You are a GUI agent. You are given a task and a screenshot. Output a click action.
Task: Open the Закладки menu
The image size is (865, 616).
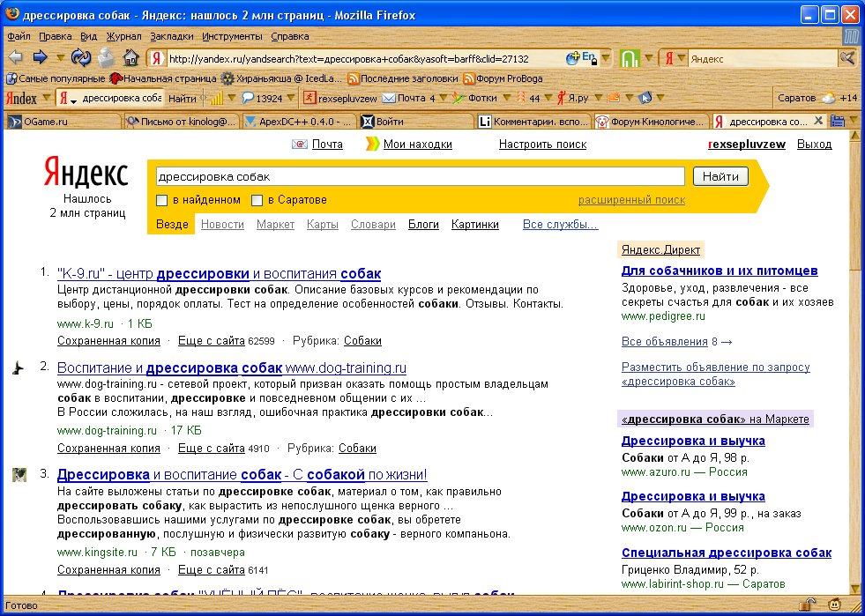(172, 36)
